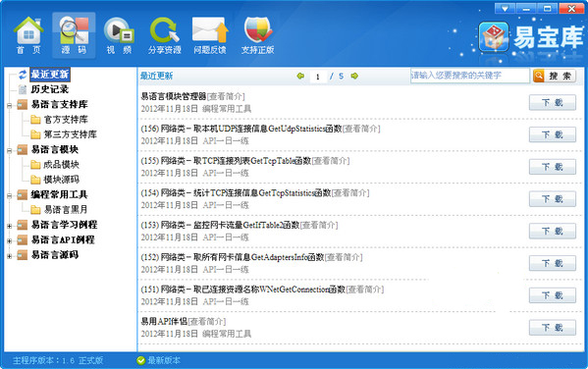Expand the 易语言学习例程 tree node
Viewport: 588px width, 369px height.
click(10, 226)
